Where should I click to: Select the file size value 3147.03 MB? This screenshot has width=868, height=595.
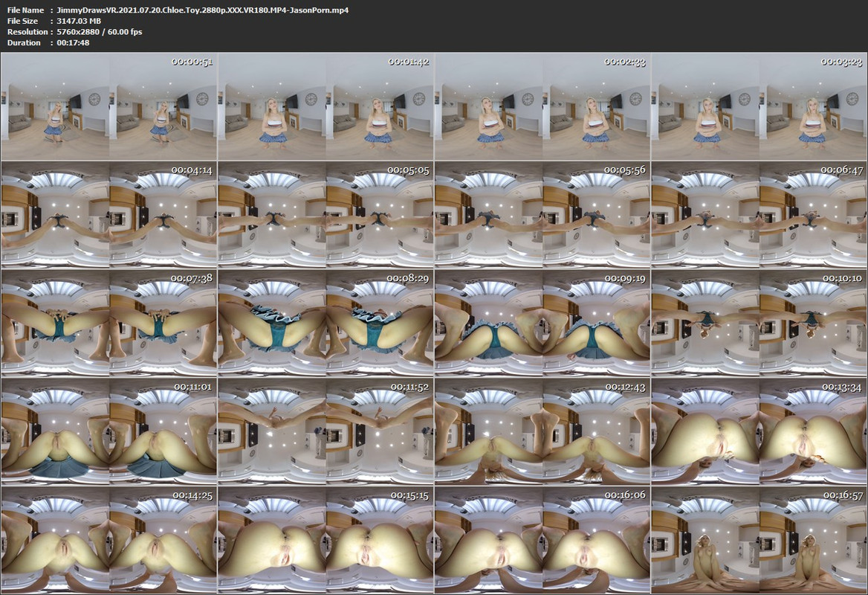(x=79, y=21)
